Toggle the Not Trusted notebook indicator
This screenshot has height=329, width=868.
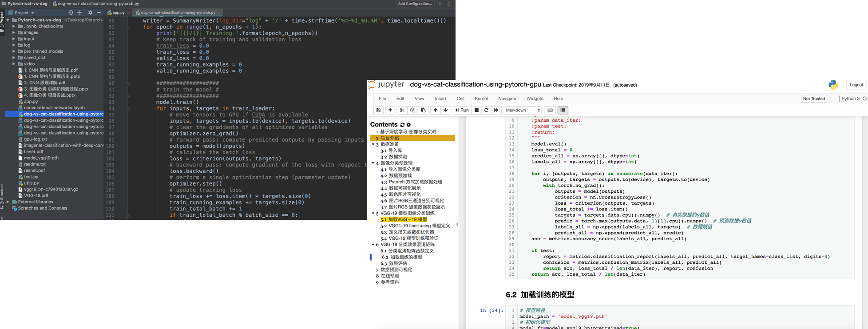[x=813, y=99]
